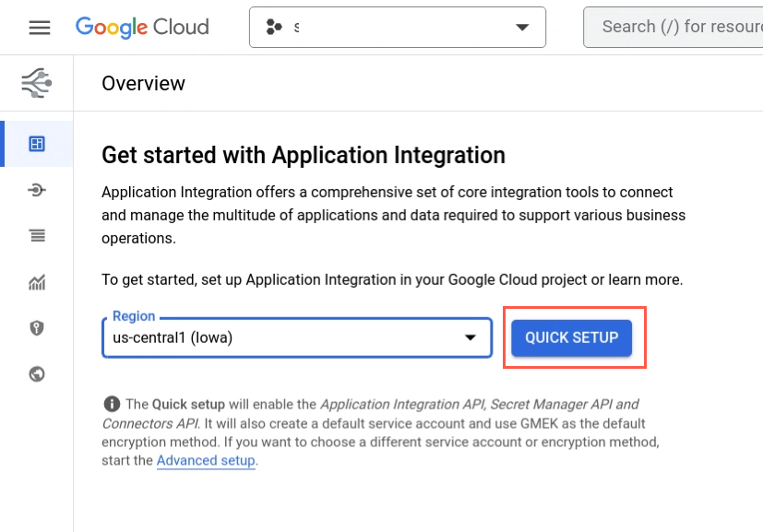Select the Overview dashboard icon in sidebar
763x532 pixels.
(36, 144)
